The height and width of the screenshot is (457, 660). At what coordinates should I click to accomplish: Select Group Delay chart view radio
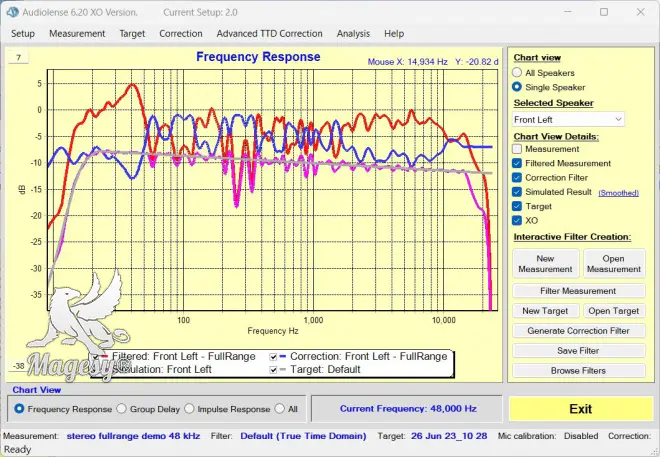122,409
